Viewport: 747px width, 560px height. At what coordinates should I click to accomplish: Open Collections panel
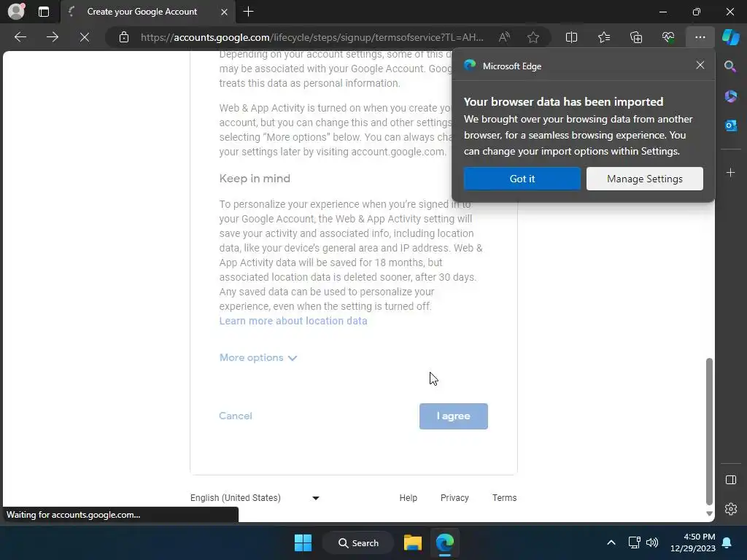pyautogui.click(x=636, y=37)
